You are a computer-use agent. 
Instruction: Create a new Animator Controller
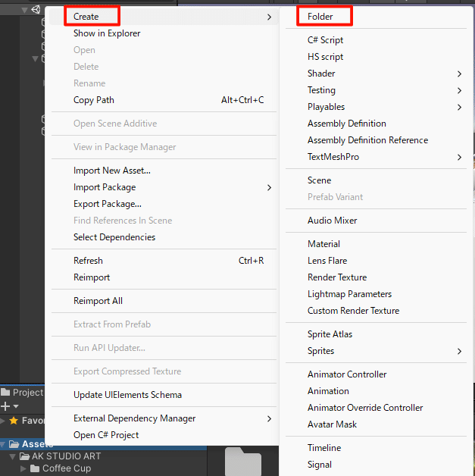(347, 374)
